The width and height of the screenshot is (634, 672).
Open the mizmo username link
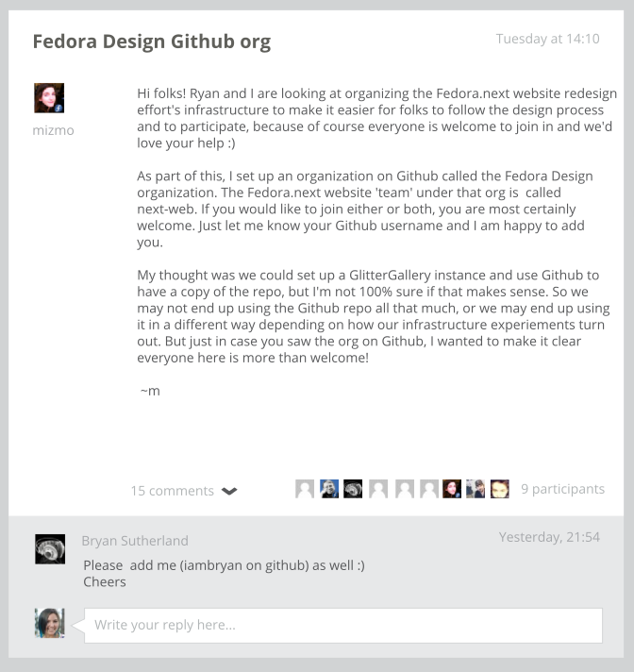(x=53, y=130)
